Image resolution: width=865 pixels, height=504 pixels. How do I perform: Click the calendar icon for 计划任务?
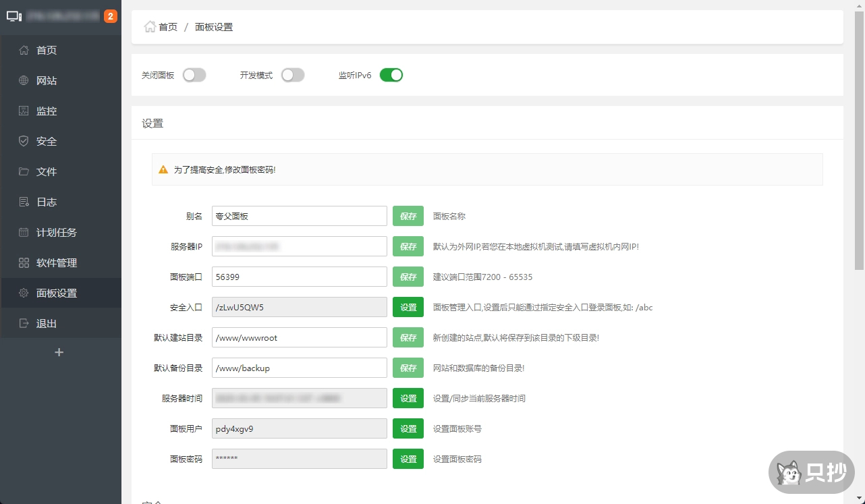click(24, 233)
